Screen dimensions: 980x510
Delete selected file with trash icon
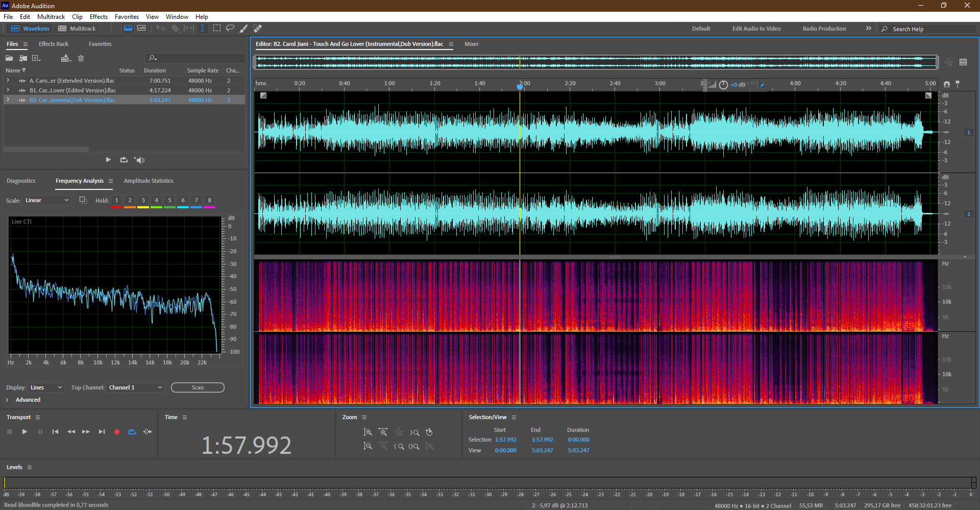[x=81, y=58]
